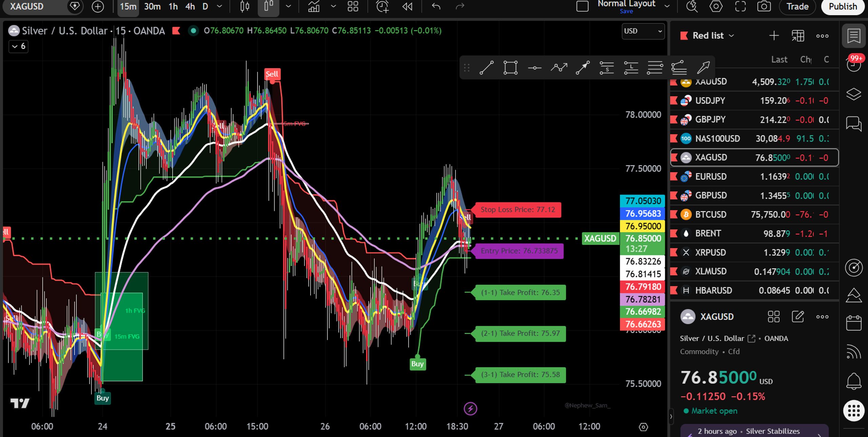Take a chart snapshot with the camera icon
The image size is (868, 437).
point(764,6)
